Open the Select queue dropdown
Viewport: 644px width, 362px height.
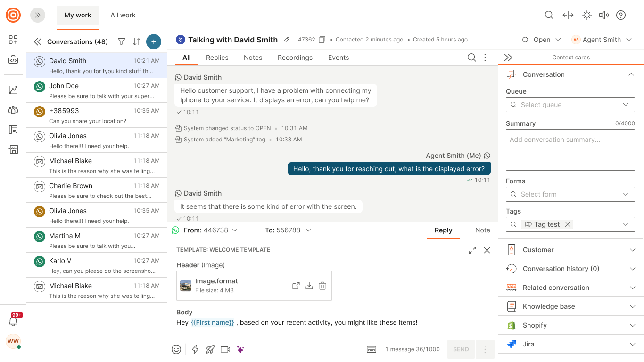click(570, 105)
